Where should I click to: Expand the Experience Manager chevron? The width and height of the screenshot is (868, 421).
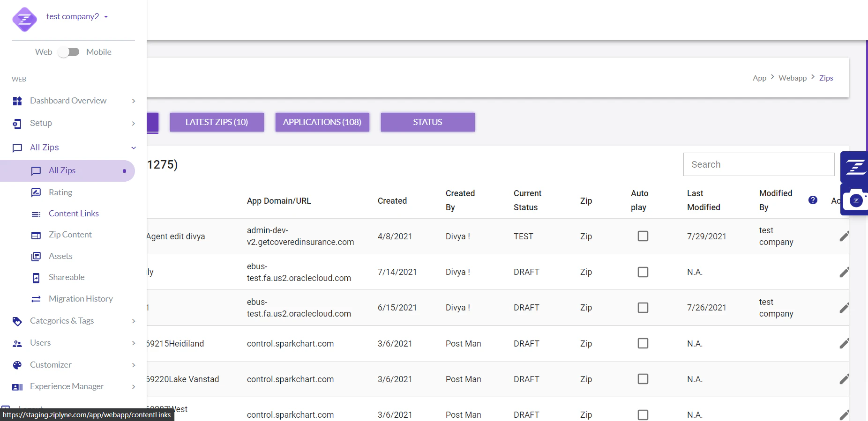point(134,387)
